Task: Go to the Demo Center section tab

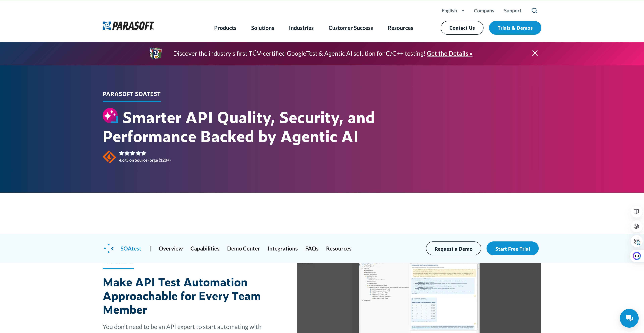Action: click(243, 248)
